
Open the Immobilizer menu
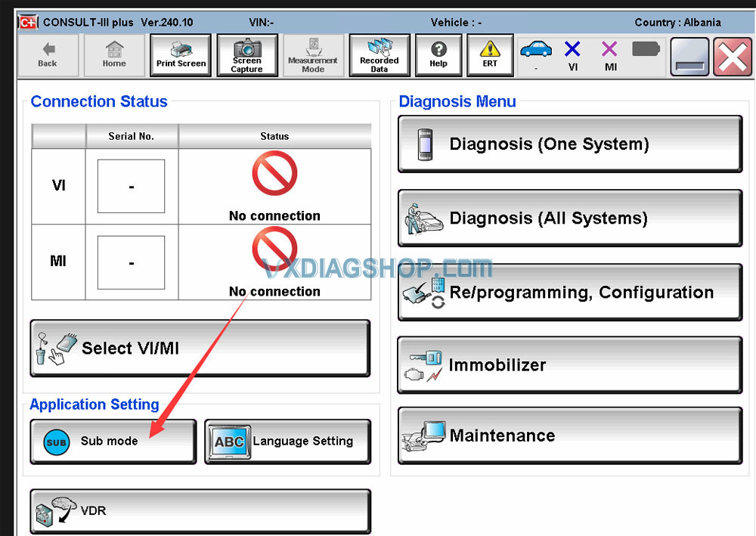(x=569, y=364)
